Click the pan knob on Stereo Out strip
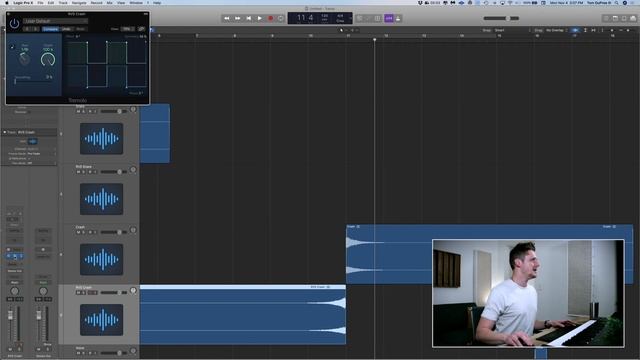Screen dimensions: 640x360 tap(43, 291)
